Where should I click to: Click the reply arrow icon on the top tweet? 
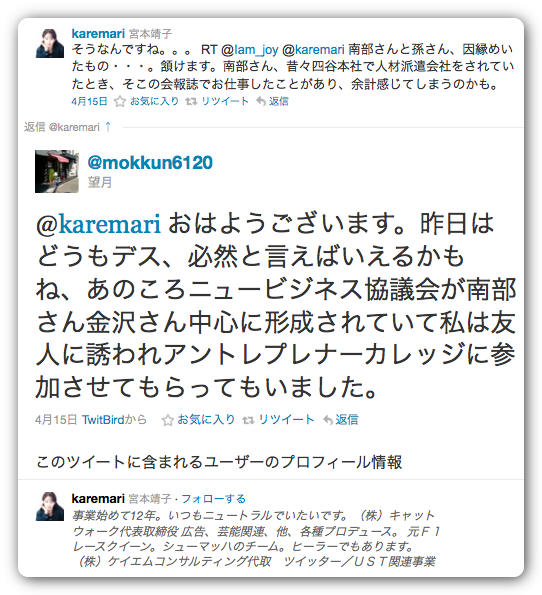coord(261,101)
